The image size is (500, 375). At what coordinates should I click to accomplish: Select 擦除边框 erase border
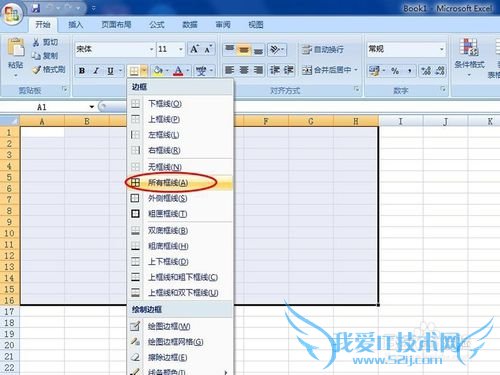point(180,357)
